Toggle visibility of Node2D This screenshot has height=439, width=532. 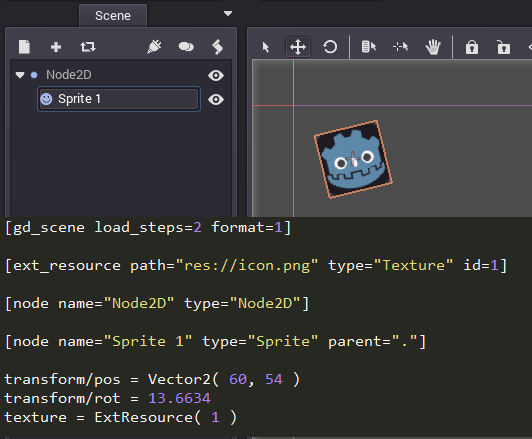pos(216,75)
